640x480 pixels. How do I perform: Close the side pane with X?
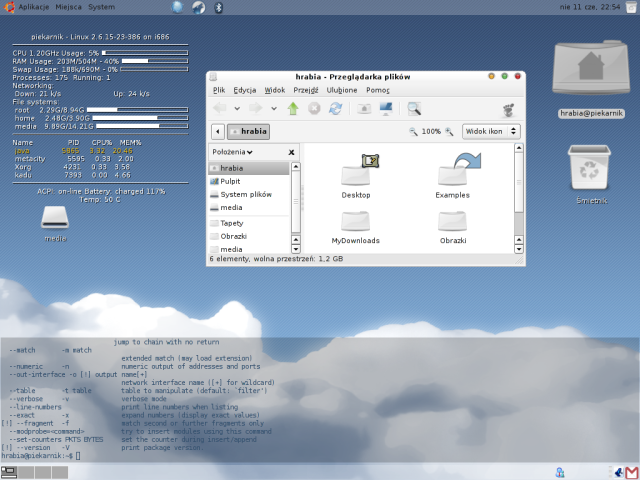[291, 152]
